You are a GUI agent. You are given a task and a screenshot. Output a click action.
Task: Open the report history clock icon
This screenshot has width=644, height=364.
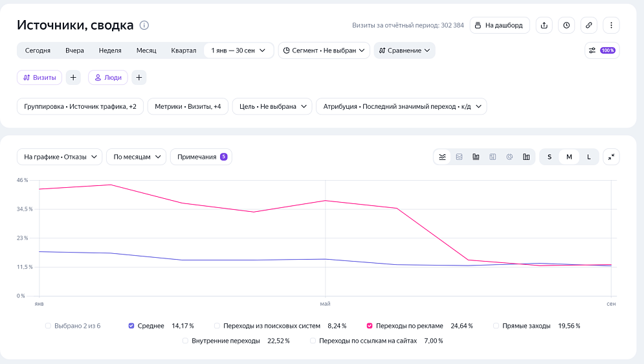566,25
